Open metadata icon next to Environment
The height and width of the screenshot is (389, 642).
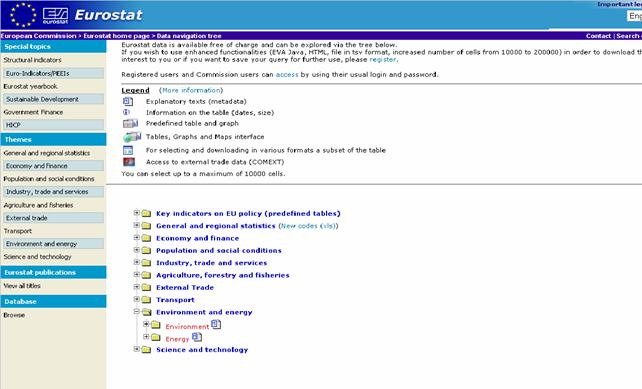(216, 325)
